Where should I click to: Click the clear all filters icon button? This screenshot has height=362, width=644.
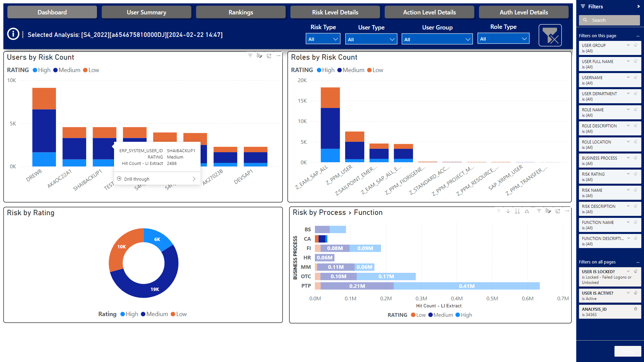[550, 35]
